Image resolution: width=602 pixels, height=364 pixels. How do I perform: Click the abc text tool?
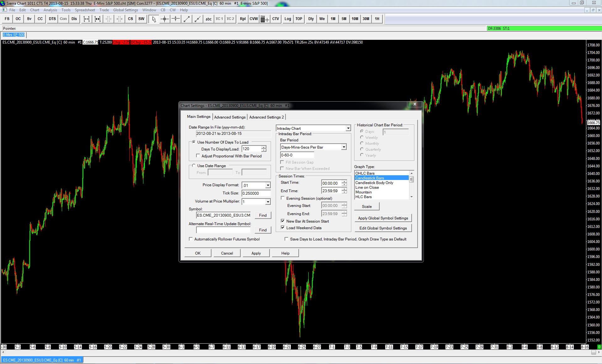pos(209,19)
